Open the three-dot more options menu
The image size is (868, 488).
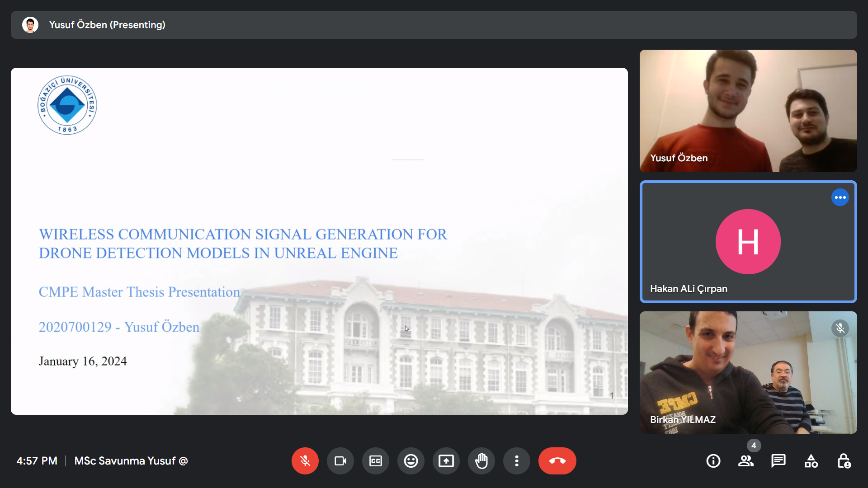[517, 461]
